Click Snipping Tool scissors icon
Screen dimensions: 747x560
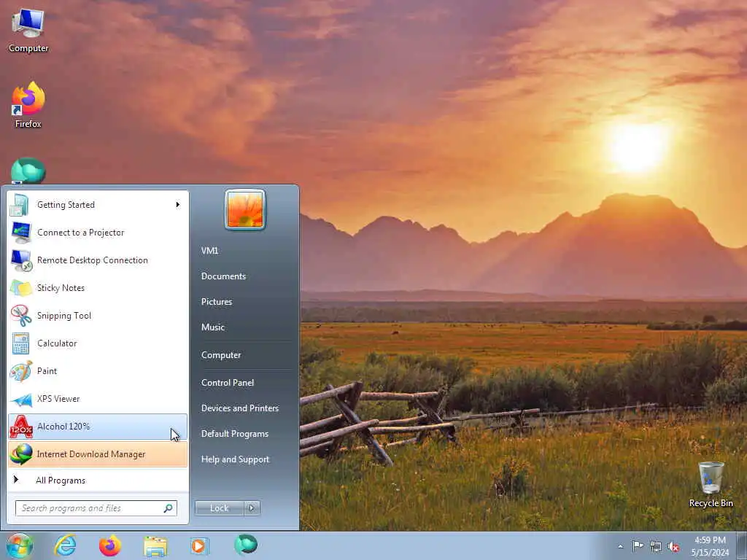[21, 316]
